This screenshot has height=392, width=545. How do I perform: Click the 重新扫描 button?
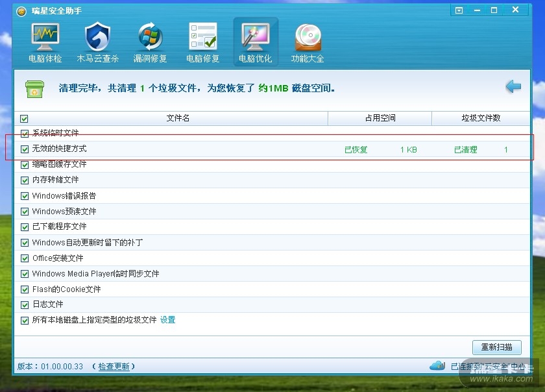(x=497, y=347)
